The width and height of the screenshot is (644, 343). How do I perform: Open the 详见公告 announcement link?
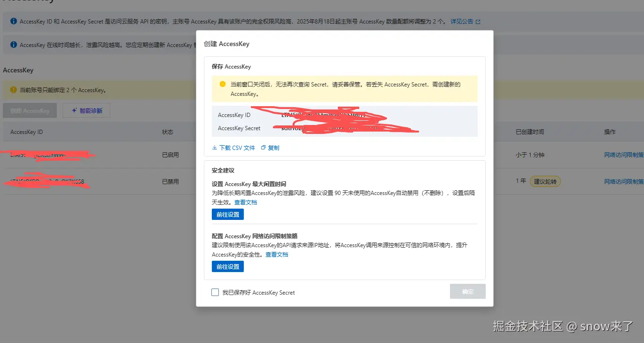coord(465,22)
